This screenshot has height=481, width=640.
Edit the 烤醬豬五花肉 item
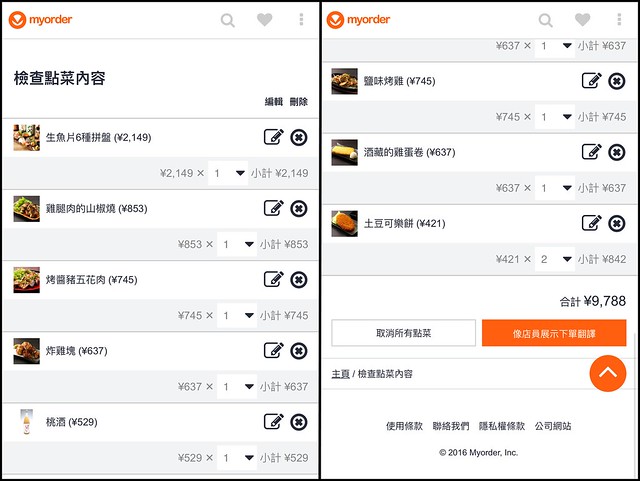click(273, 279)
